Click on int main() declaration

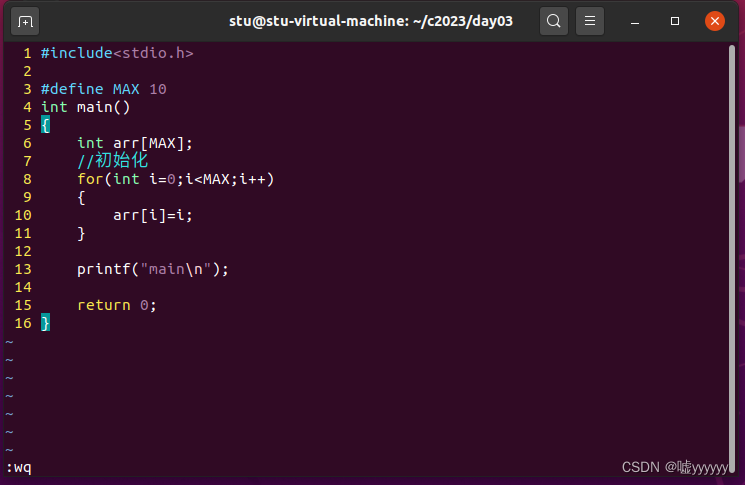click(85, 107)
